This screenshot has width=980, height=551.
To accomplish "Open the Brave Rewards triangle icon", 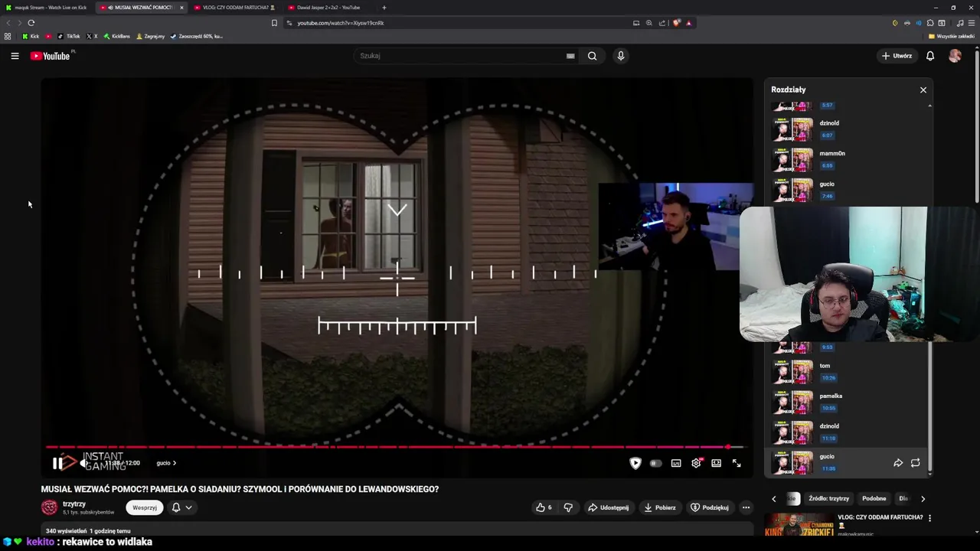I will coord(688,23).
